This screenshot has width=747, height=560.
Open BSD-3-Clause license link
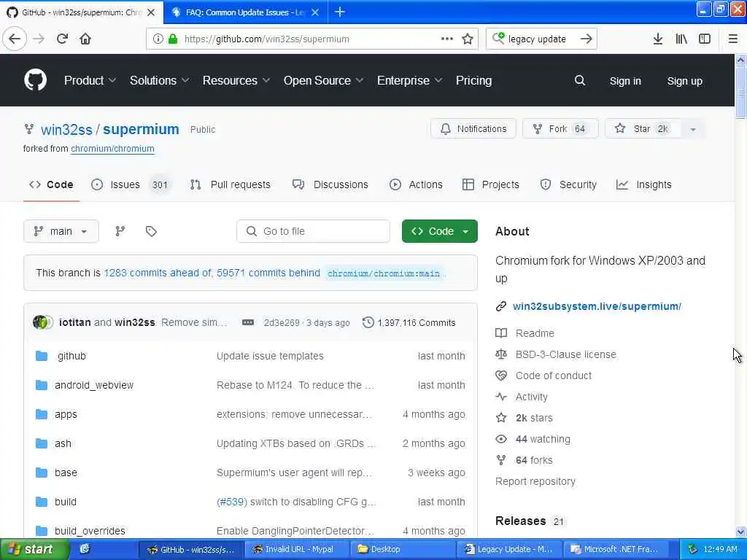click(x=565, y=354)
